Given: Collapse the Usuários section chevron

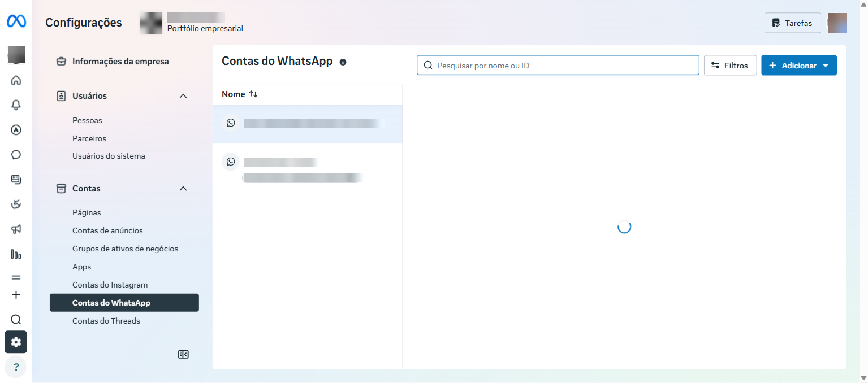Looking at the screenshot, I should click(183, 96).
